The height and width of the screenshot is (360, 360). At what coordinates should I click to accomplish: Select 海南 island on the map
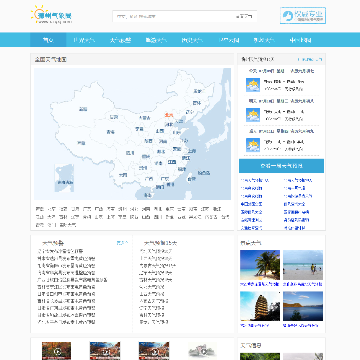[147, 195]
